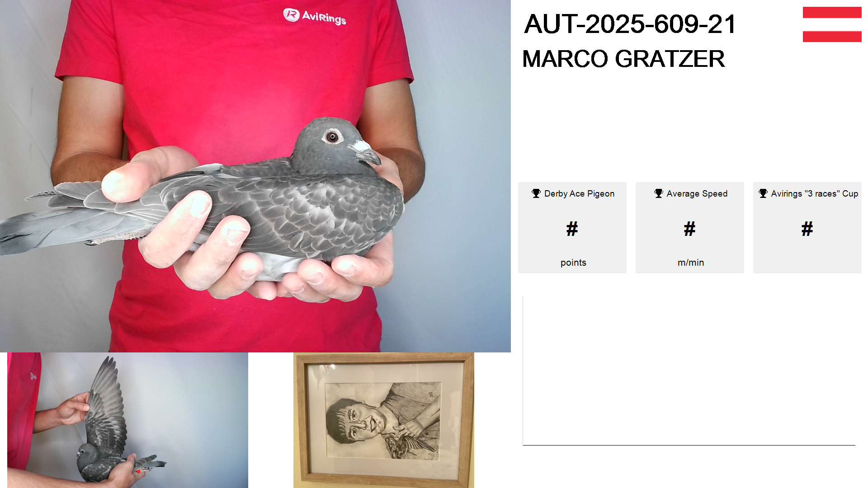Image resolution: width=868 pixels, height=488 pixels.
Task: Click the m/min label
Action: (691, 263)
